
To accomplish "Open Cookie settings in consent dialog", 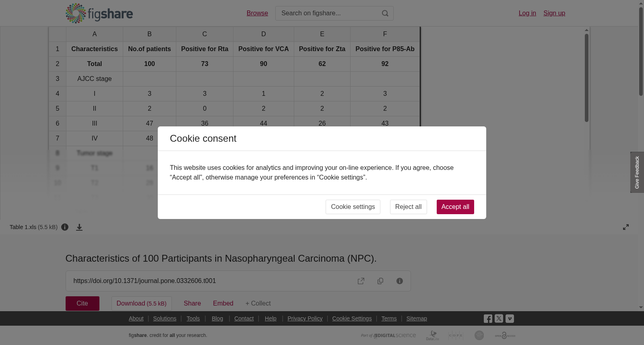I will (353, 207).
